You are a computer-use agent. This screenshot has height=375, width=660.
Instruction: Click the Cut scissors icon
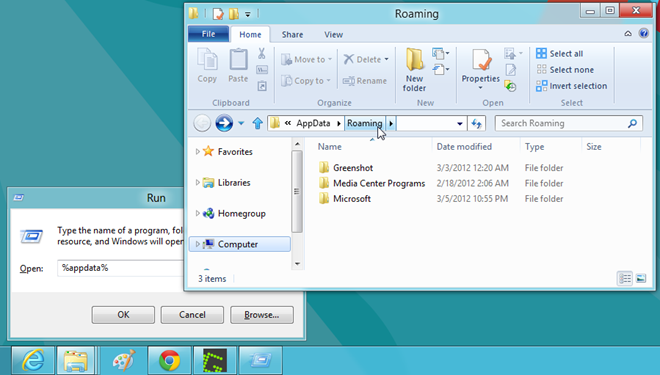[x=262, y=53]
